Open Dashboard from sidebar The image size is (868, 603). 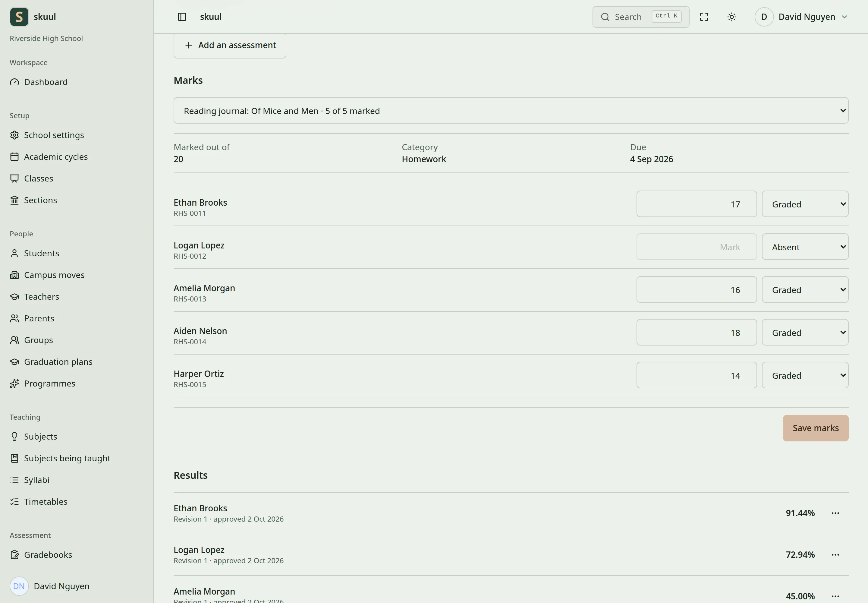point(46,82)
